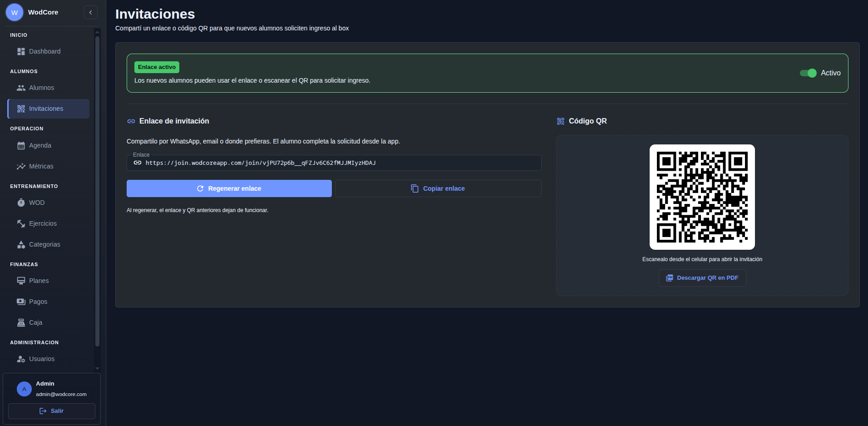
Task: Go to the Pagos section
Action: pos(49,302)
